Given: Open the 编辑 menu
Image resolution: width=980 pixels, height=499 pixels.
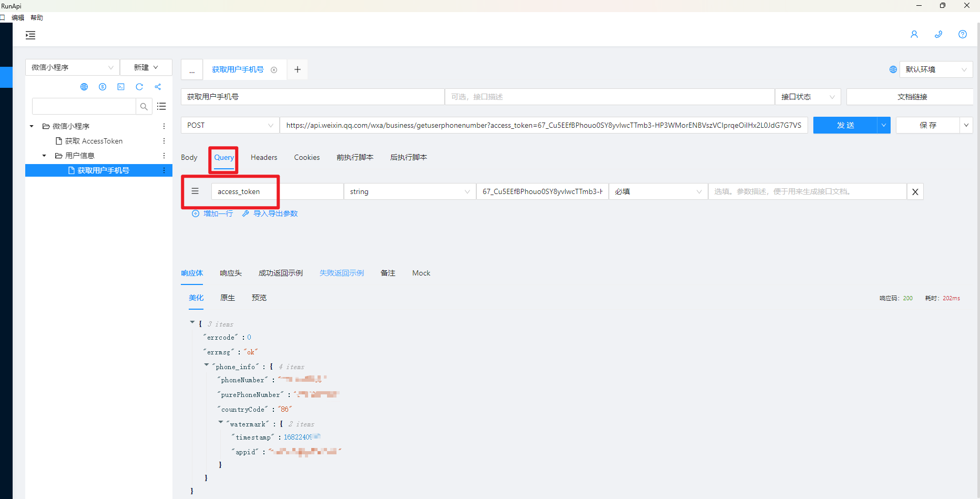Looking at the screenshot, I should click(x=18, y=17).
